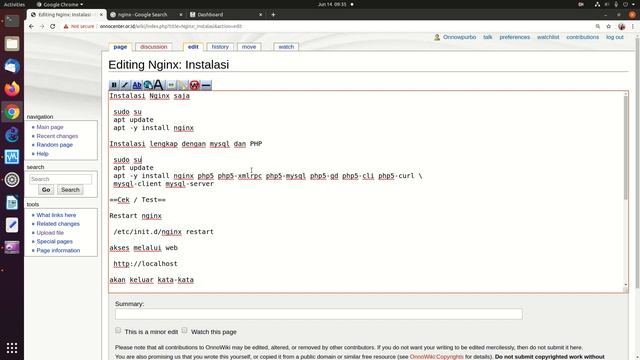Open the wiki 'discussion' tab
Viewport: 640px width, 360px height.
(x=153, y=47)
